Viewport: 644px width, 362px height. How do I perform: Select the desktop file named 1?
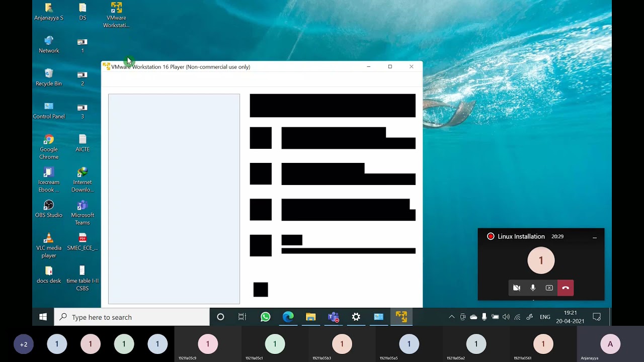click(x=83, y=45)
